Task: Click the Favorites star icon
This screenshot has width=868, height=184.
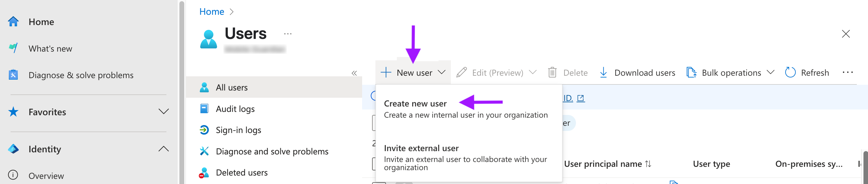Action: point(13,112)
